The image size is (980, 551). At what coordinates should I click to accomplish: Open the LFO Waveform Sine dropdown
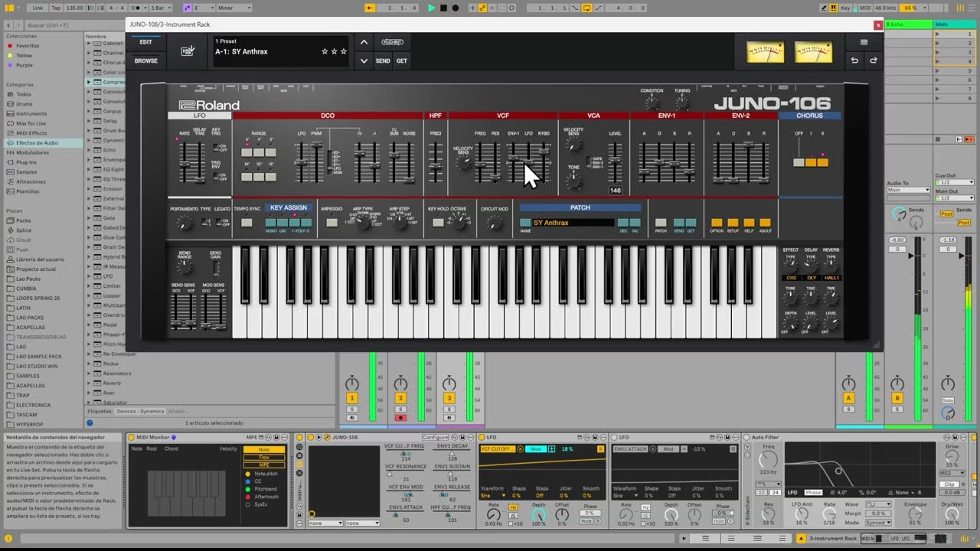[x=492, y=496]
